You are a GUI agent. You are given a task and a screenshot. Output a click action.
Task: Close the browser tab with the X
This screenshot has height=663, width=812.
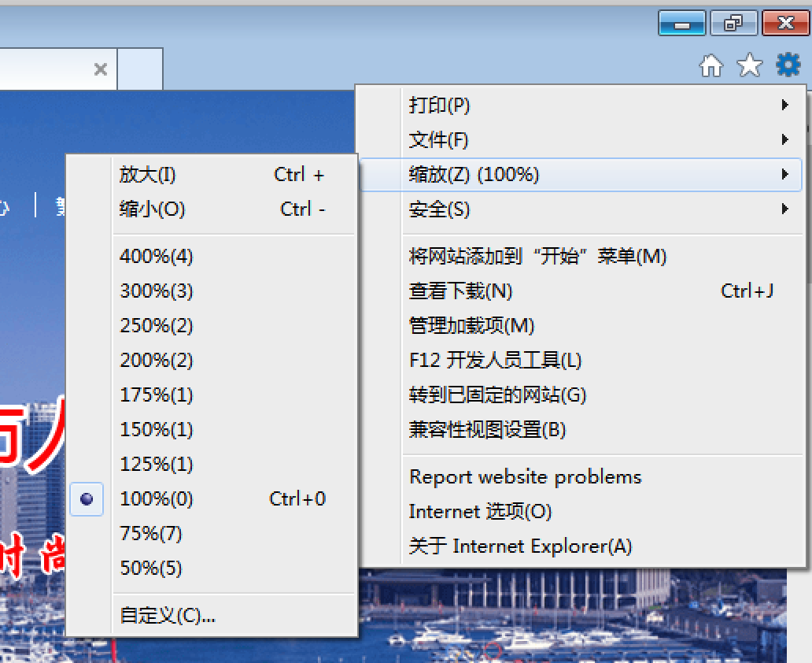[x=100, y=69]
